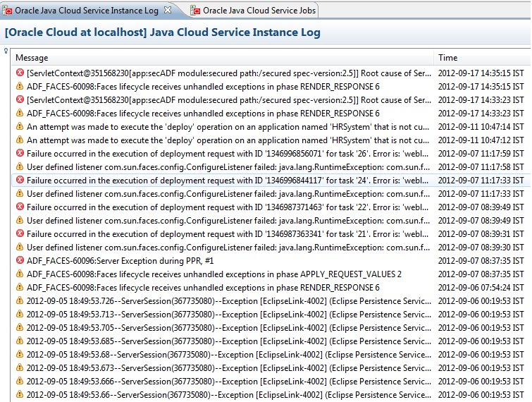Select EclipseLink message timestamped 18:49:53.713

pyautogui.click(x=229, y=315)
